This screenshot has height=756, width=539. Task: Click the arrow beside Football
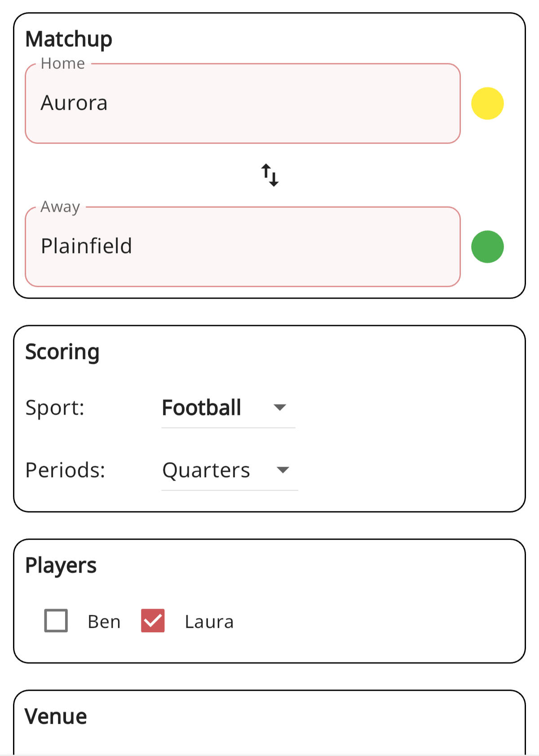280,408
